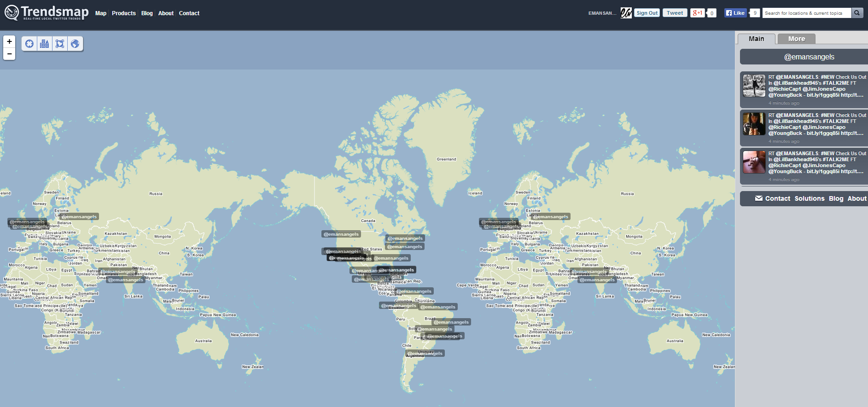Zoom in on the map
Viewport: 868px width, 407px height.
pos(9,42)
